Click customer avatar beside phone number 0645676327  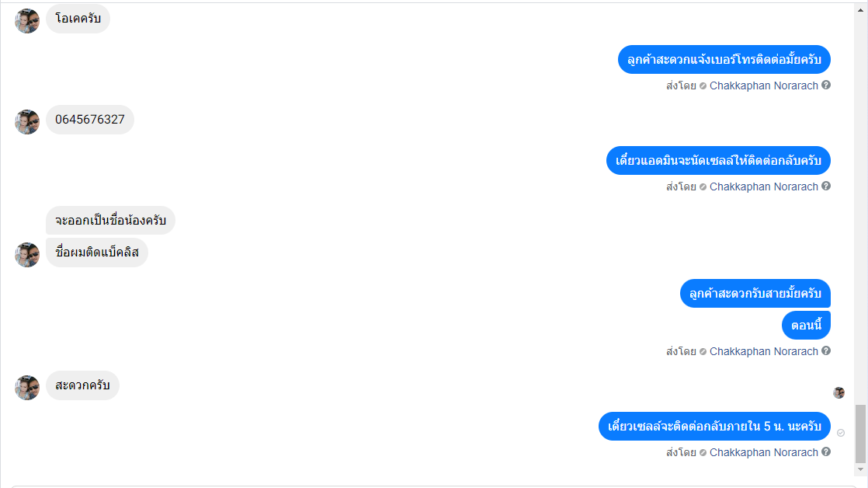[x=27, y=122]
